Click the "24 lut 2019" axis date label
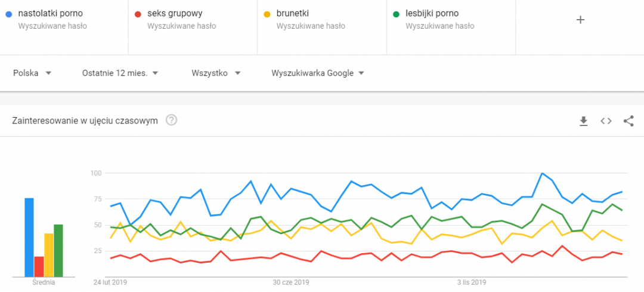 pos(111,282)
